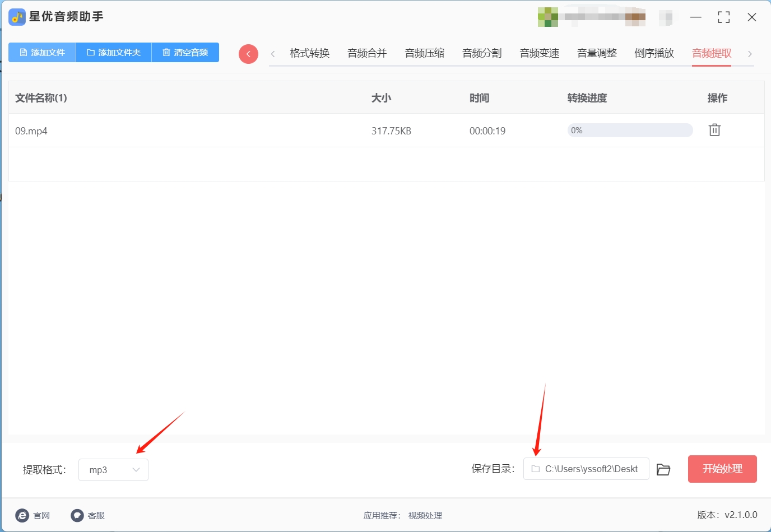
Task: Click the version text v2.1.0.0
Action: coord(741,515)
